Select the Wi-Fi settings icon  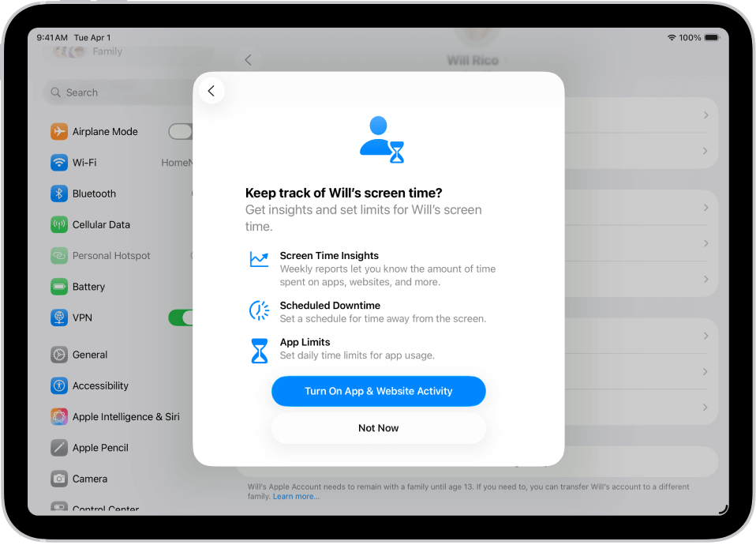[x=58, y=162]
